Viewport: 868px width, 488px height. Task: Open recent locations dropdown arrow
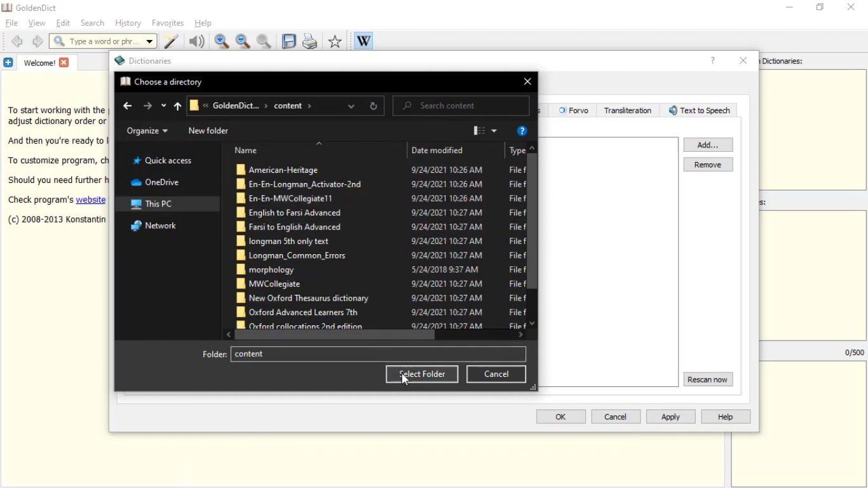[x=163, y=106]
